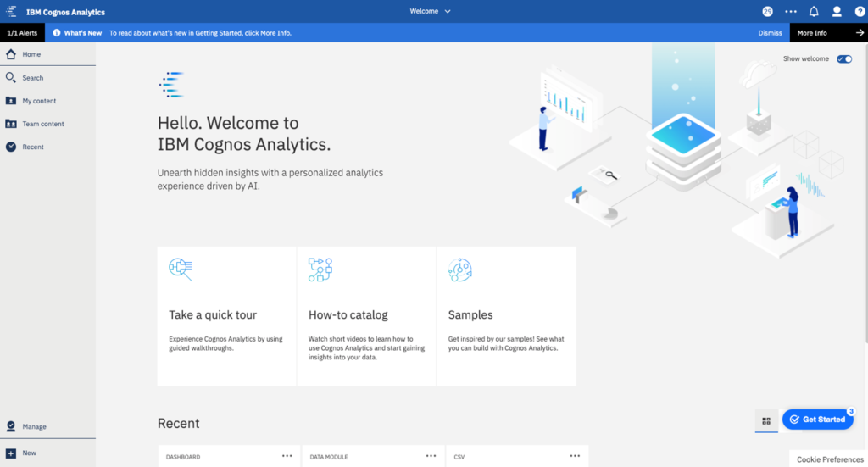Open the Samples card
868x467 pixels.
click(x=507, y=316)
